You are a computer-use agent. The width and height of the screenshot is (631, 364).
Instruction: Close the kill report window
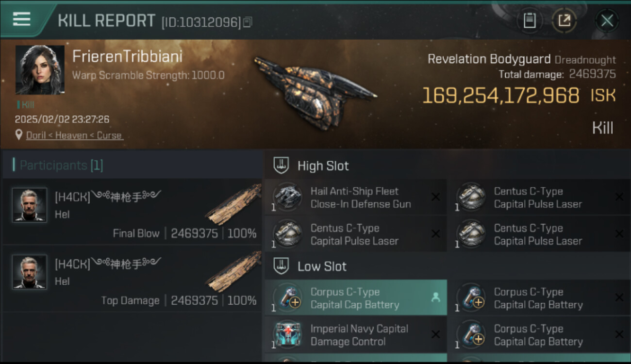607,20
